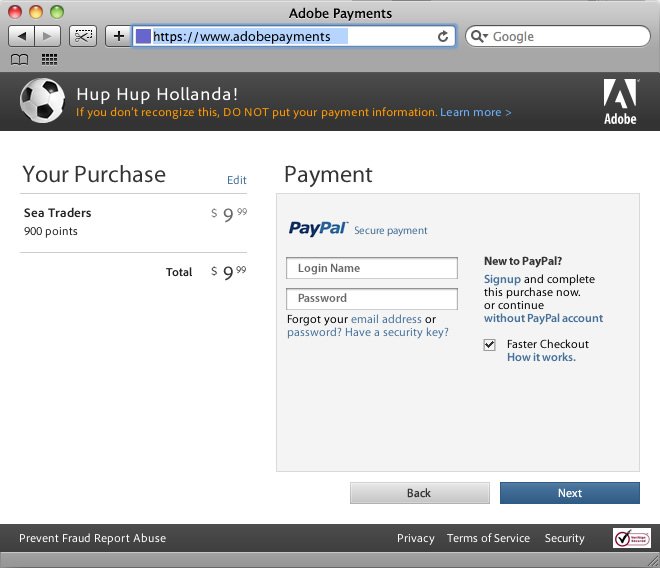Open the Security footer link
This screenshot has width=660, height=568.
(x=564, y=538)
